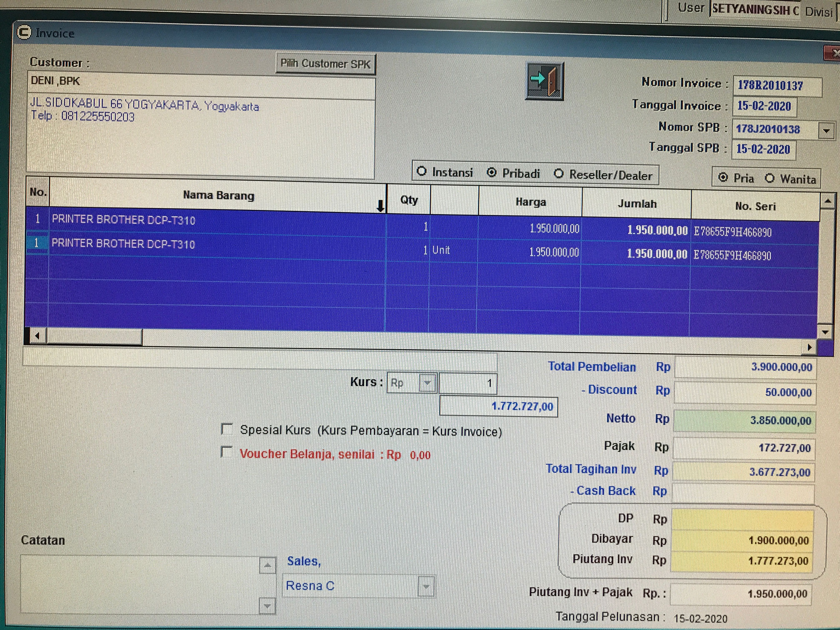Click the sort arrow in Nama Barang header

coord(380,206)
